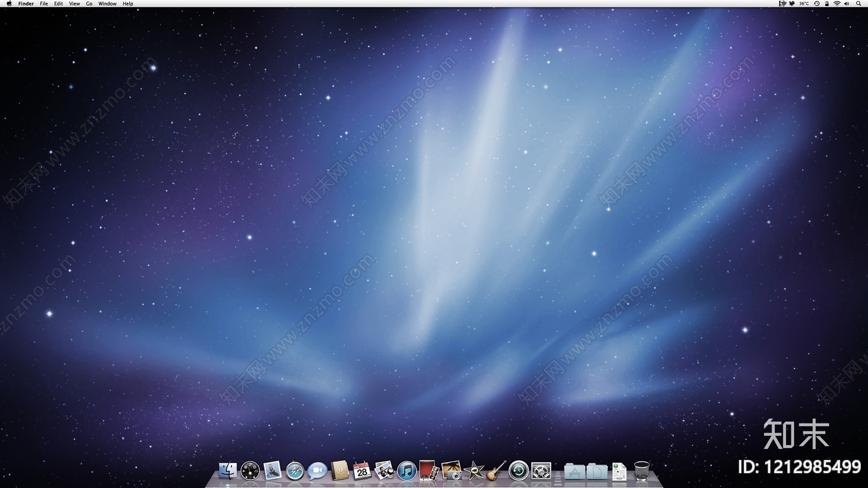Launch GarageBand guitar icon

(x=496, y=471)
